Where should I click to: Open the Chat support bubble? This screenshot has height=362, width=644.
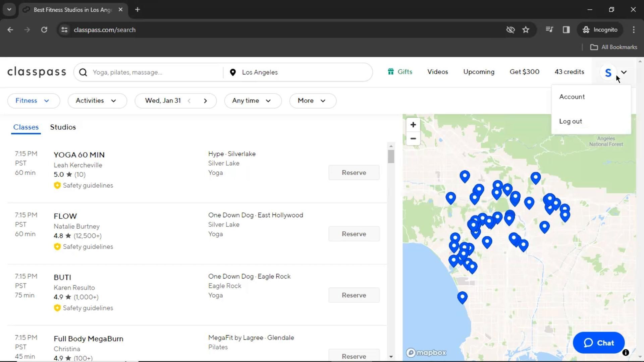pyautogui.click(x=598, y=343)
